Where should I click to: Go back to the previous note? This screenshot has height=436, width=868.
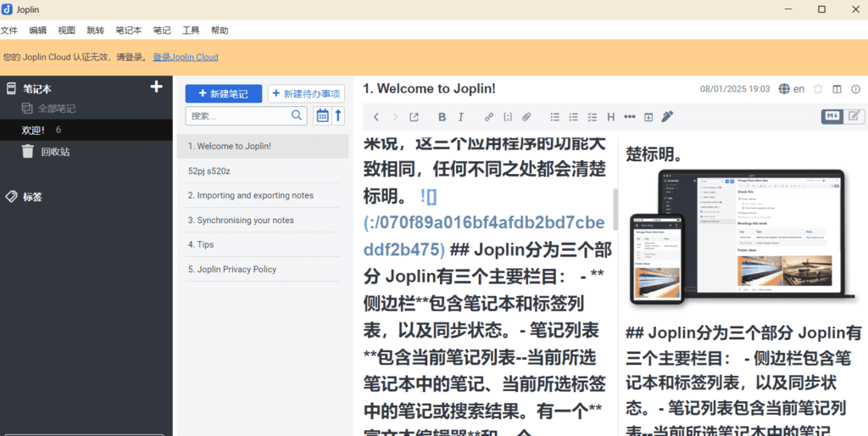[376, 117]
